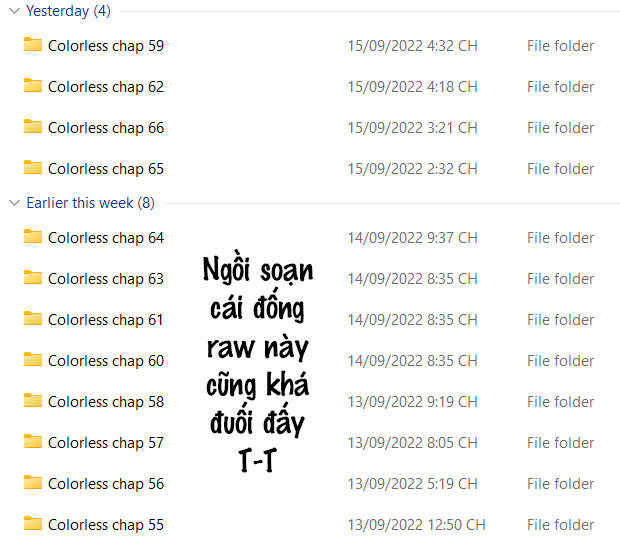620x540 pixels.
Task: Select the Colorless chap 57 folder name
Action: tap(106, 443)
